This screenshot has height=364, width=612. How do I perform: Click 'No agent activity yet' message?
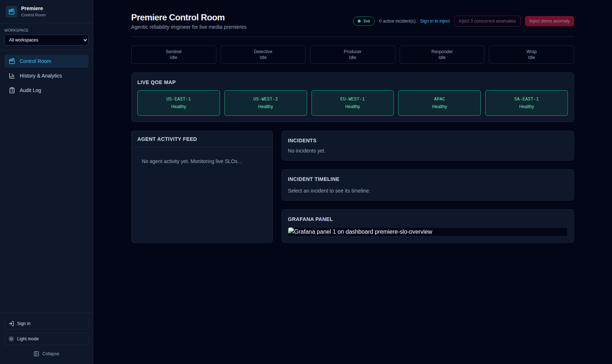pos(192,161)
